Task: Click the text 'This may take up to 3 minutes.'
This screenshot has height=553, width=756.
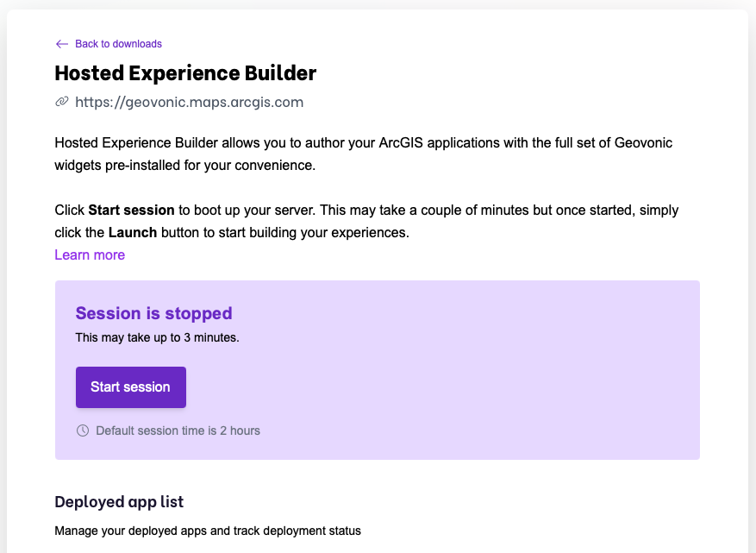Action: [x=157, y=337]
